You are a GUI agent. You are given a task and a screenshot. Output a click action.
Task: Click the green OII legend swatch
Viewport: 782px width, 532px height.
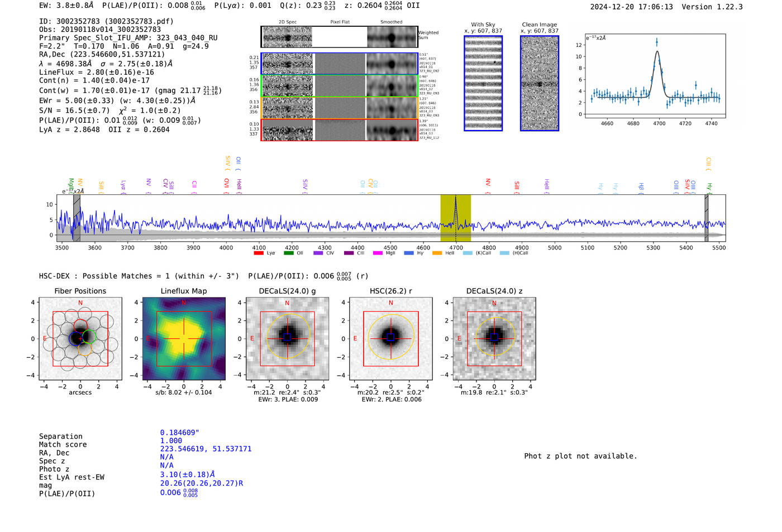coord(288,253)
